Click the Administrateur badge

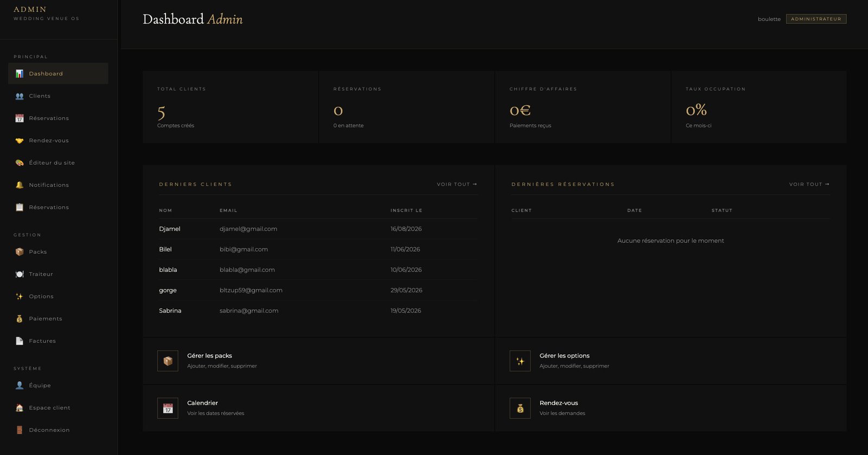(816, 19)
